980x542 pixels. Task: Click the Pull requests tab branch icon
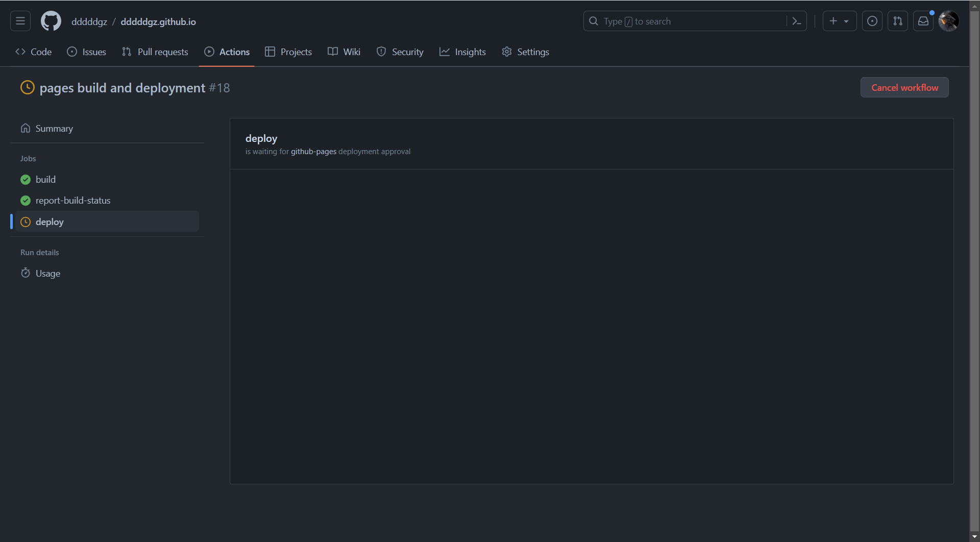click(x=127, y=52)
